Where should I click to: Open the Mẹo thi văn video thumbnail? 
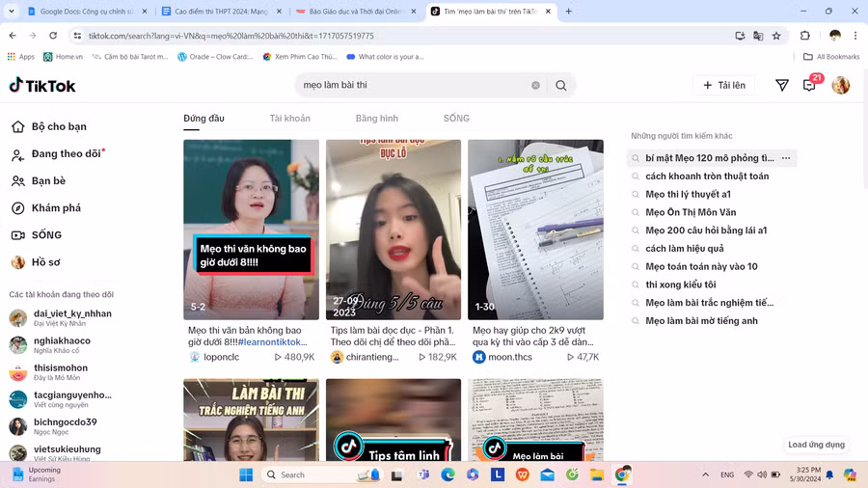pos(252,230)
